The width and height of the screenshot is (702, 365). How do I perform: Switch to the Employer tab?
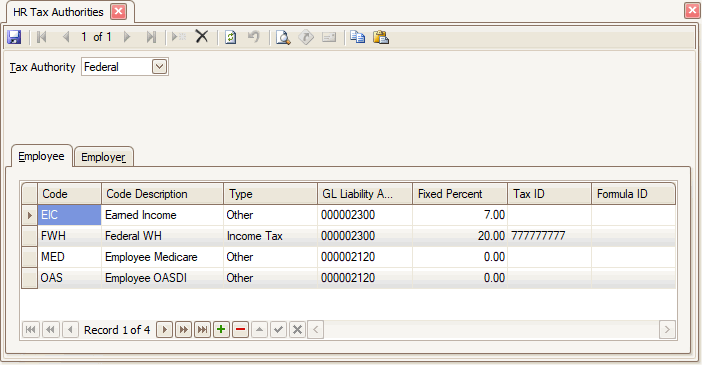point(103,157)
